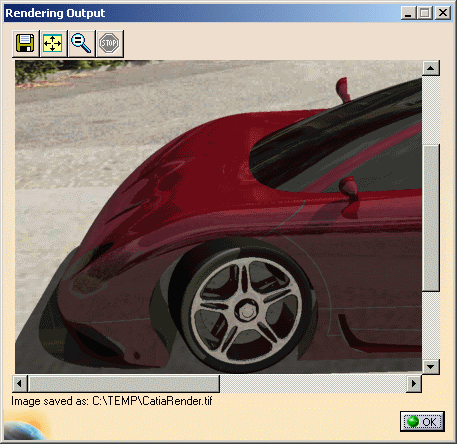This screenshot has width=457, height=444.
Task: Minimize the Rendering Output window
Action: click(408, 13)
